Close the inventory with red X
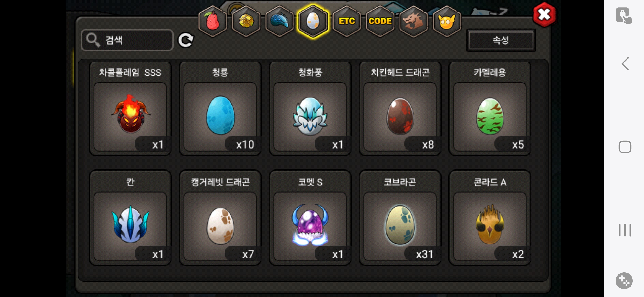Screen dimensions: 644x297 (x=544, y=15)
